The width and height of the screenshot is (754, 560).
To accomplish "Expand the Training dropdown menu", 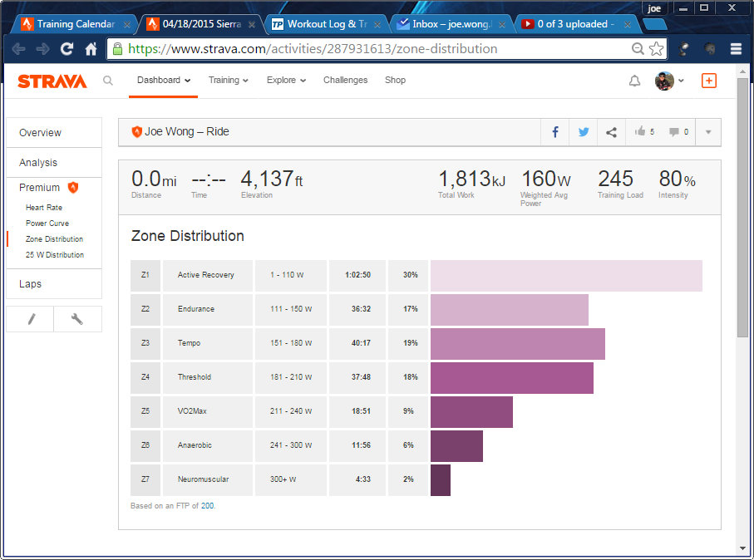I will [x=228, y=81].
